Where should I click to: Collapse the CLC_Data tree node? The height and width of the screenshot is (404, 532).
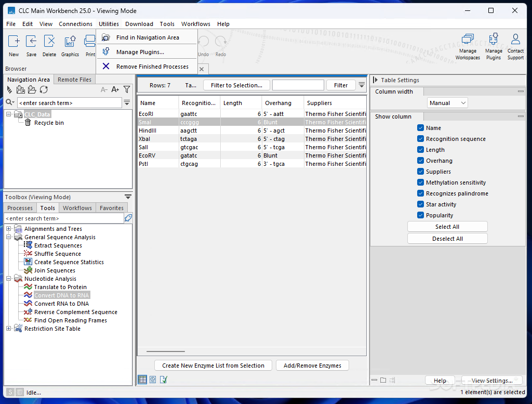point(9,114)
